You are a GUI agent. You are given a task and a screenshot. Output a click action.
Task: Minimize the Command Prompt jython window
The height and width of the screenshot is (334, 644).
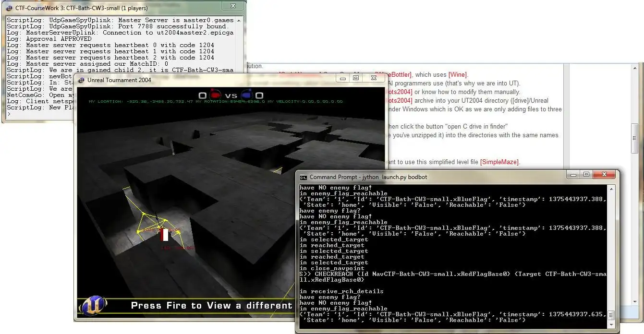(x=573, y=175)
